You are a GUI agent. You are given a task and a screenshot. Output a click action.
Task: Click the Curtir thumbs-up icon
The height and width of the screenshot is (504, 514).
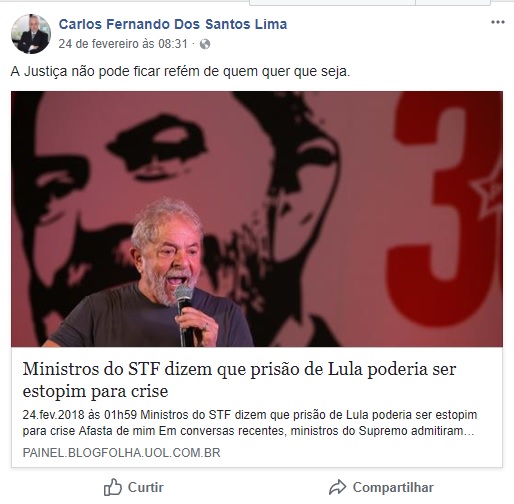pyautogui.click(x=113, y=488)
